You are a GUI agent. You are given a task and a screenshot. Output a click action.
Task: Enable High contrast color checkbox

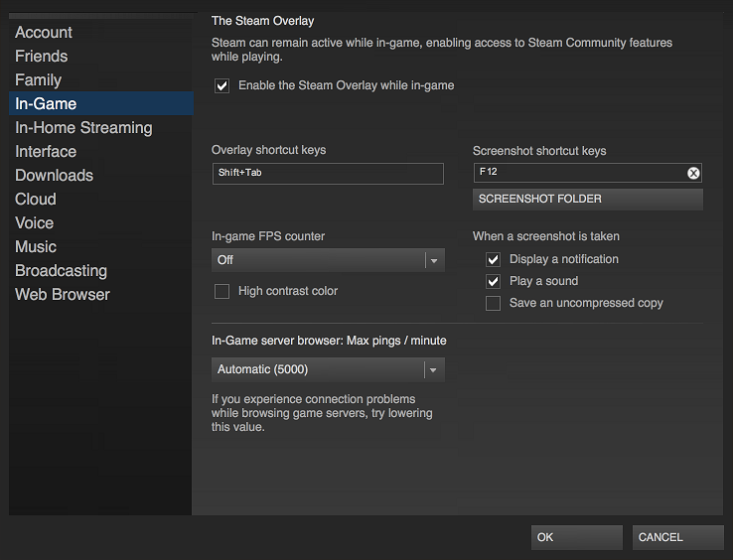coord(222,292)
